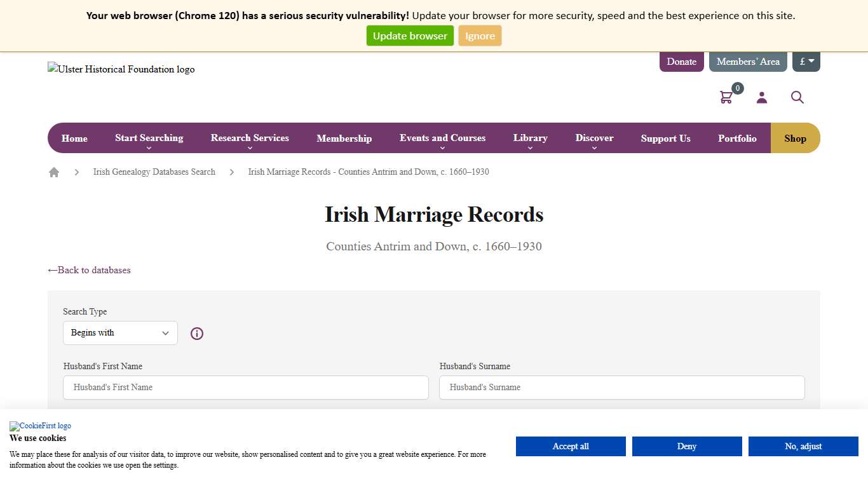
Task: Expand the Discover navigation menu
Action: tap(594, 138)
